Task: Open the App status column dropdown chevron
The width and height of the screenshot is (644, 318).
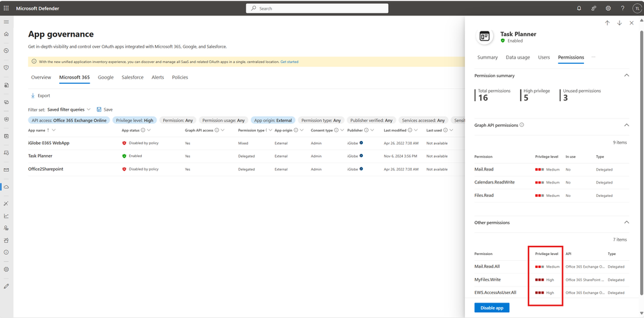Action: (x=149, y=130)
